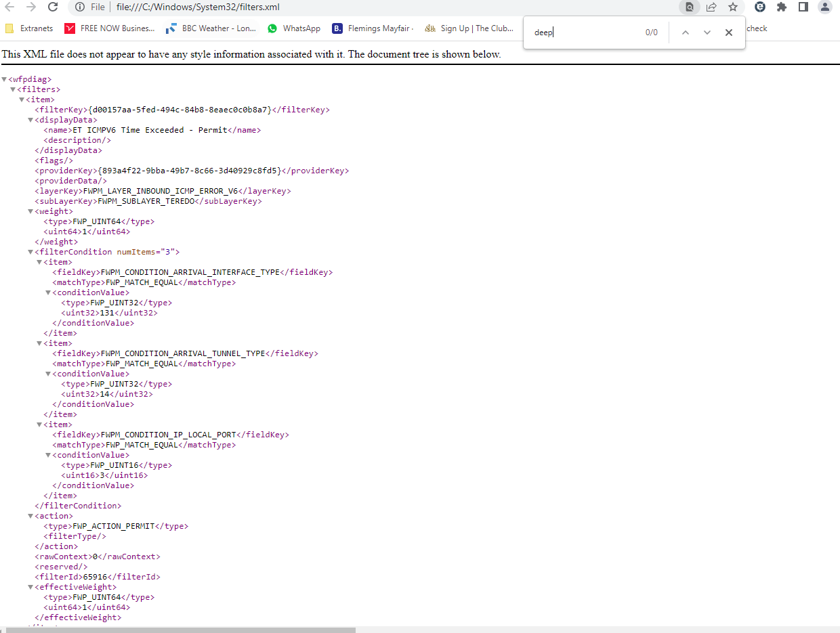
Task: Collapse item node above IP_LOCAL_PORT fieldKey
Action: point(39,424)
